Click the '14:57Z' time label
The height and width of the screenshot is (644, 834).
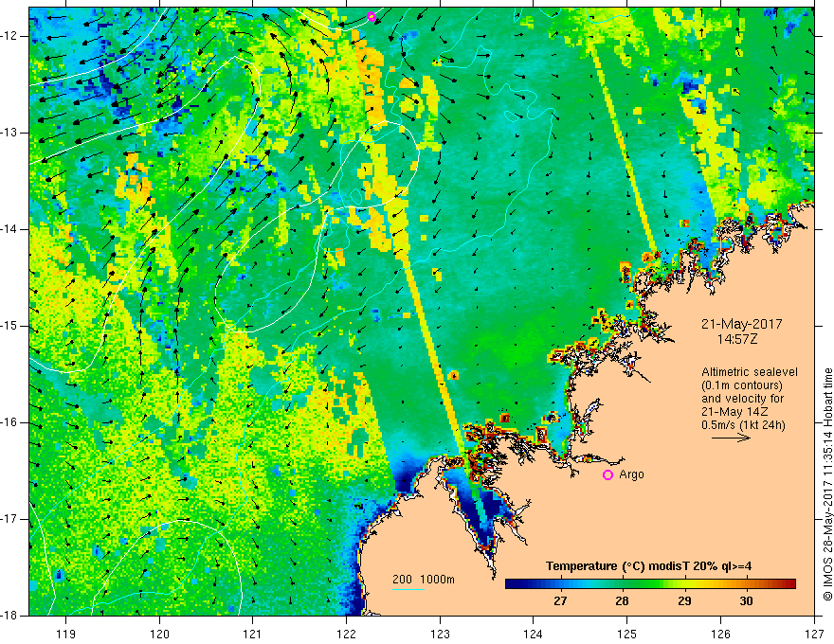click(737, 339)
